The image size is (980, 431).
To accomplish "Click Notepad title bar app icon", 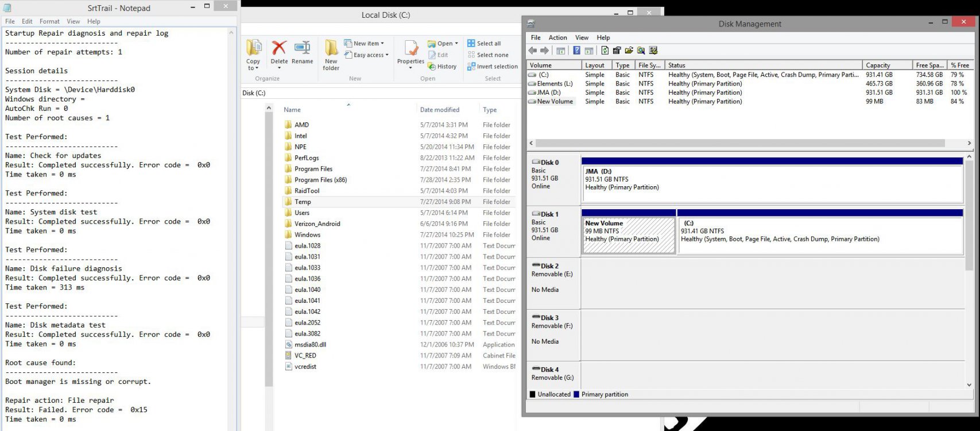I will coord(7,8).
